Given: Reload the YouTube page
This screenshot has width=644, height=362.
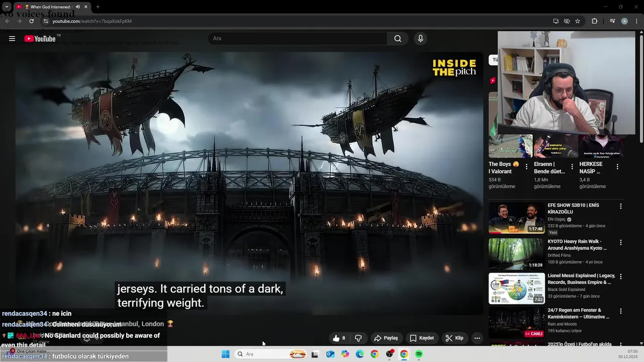Looking at the screenshot, I should [31, 21].
